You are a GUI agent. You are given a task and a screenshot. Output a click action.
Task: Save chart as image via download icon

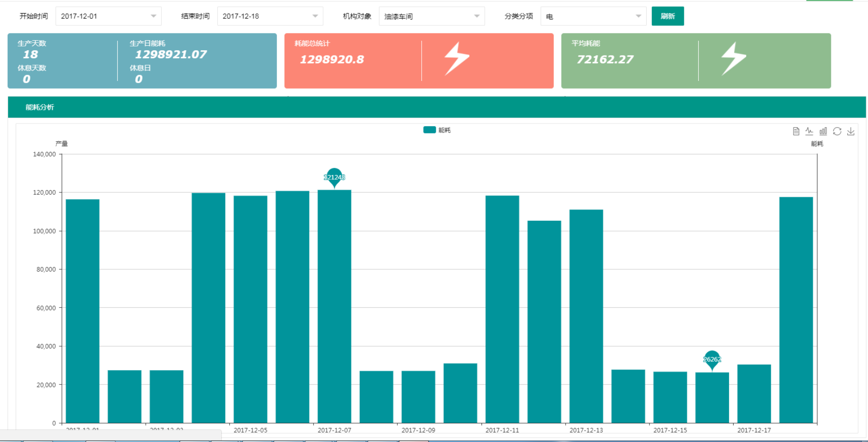851,131
